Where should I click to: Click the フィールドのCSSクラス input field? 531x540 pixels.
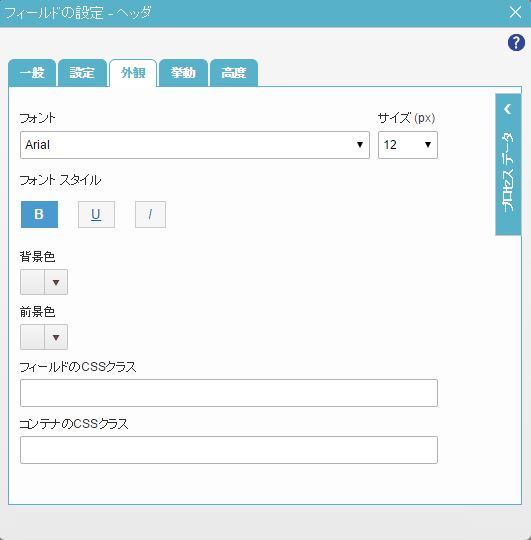[229, 393]
